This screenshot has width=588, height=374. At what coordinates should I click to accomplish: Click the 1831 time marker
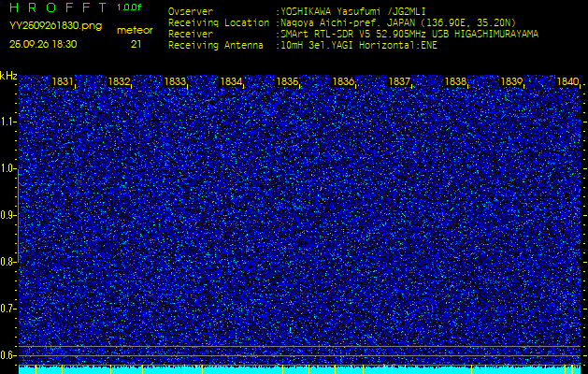point(63,82)
